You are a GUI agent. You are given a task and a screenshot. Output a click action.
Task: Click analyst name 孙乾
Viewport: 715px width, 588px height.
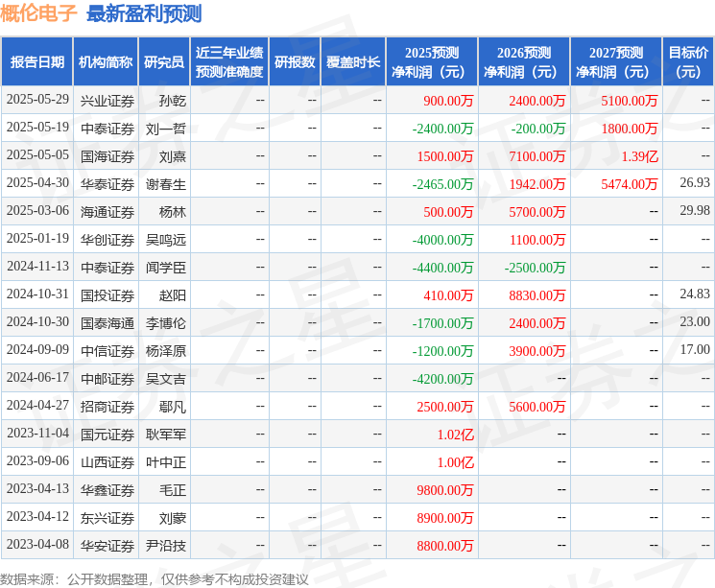[x=173, y=101]
